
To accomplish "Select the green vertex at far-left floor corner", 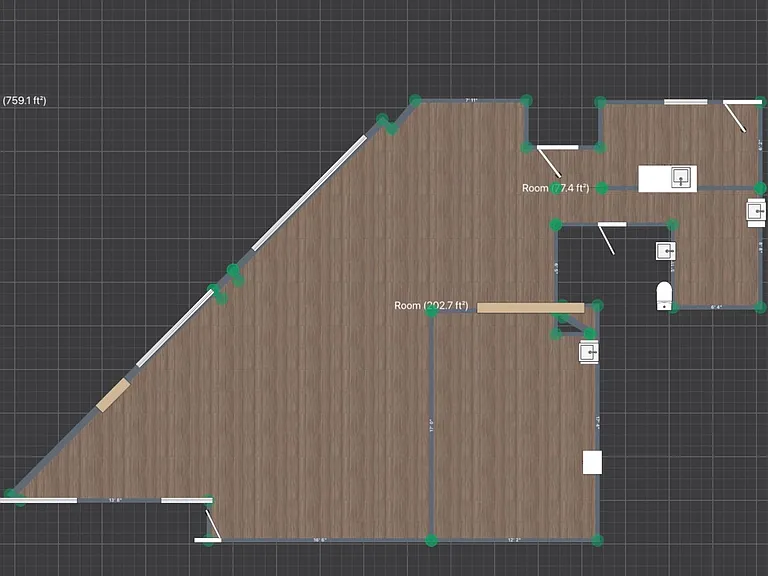I will click(11, 494).
